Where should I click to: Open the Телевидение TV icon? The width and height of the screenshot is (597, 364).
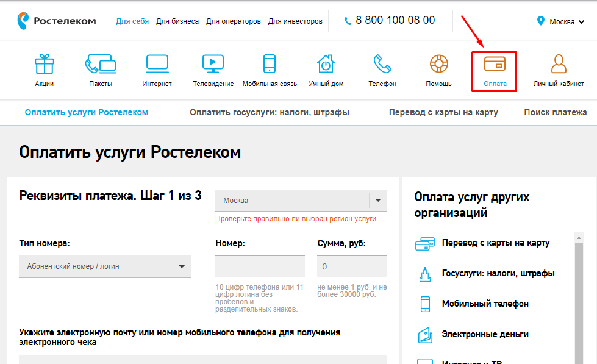(x=213, y=64)
